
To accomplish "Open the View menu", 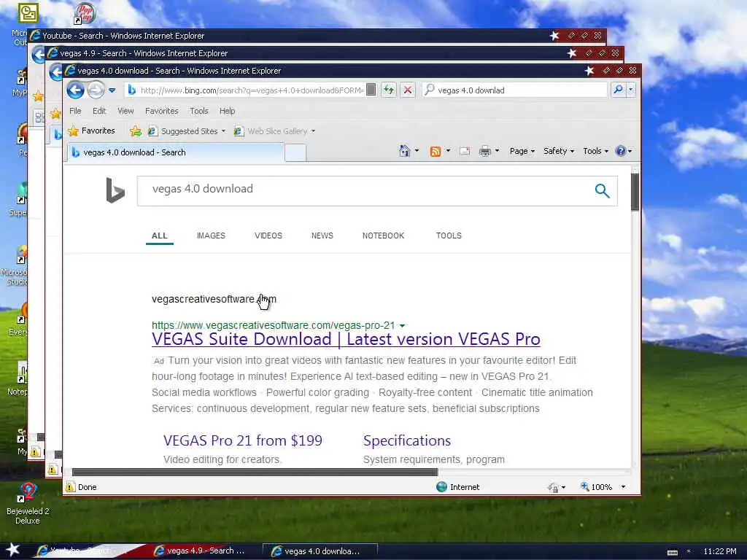I will pos(125,111).
